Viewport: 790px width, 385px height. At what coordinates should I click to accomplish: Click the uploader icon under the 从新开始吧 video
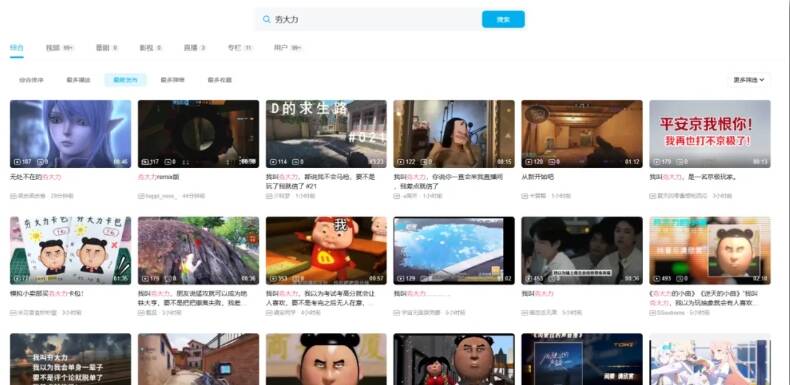tap(524, 196)
